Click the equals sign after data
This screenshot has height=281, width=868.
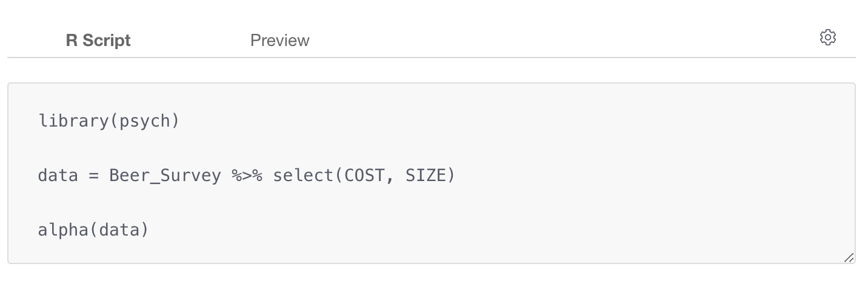[94, 176]
